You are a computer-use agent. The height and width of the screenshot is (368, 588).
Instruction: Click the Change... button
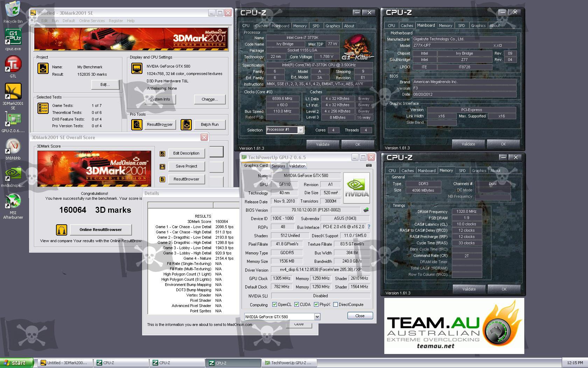pos(210,100)
